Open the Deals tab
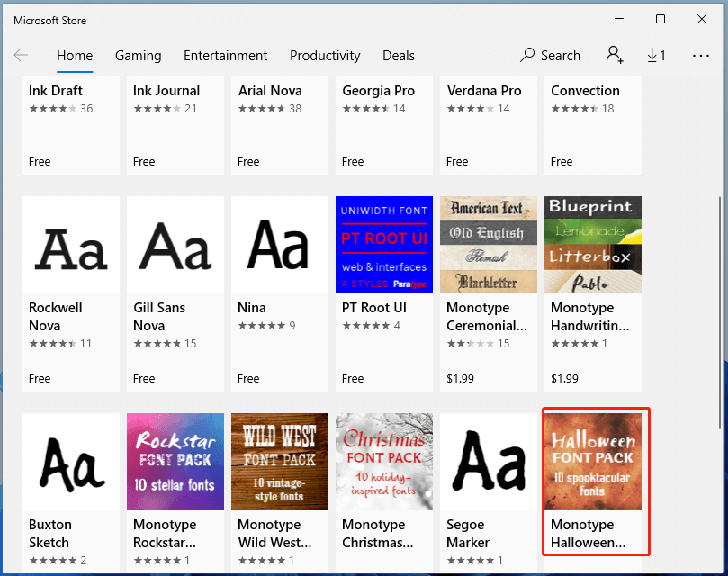Image resolution: width=728 pixels, height=576 pixels. click(x=398, y=55)
